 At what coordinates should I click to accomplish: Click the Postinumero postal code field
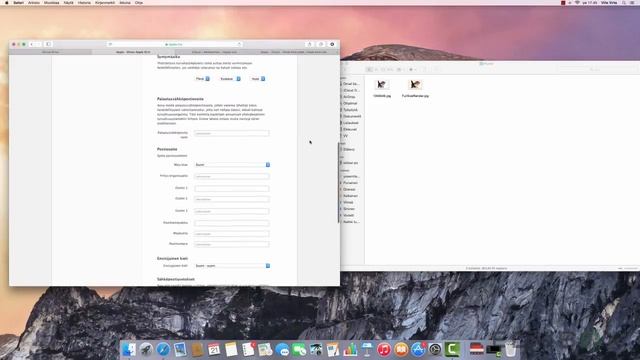click(x=232, y=244)
